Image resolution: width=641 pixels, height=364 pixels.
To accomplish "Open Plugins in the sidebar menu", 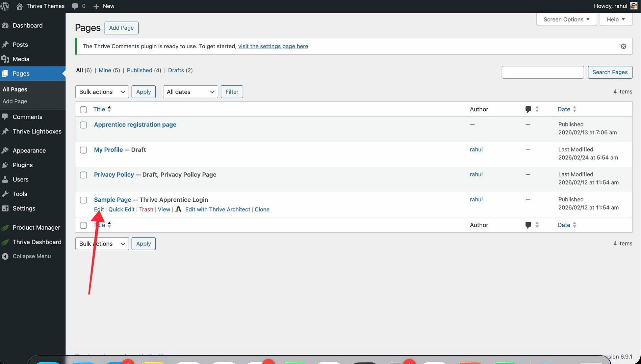I will coord(23,165).
